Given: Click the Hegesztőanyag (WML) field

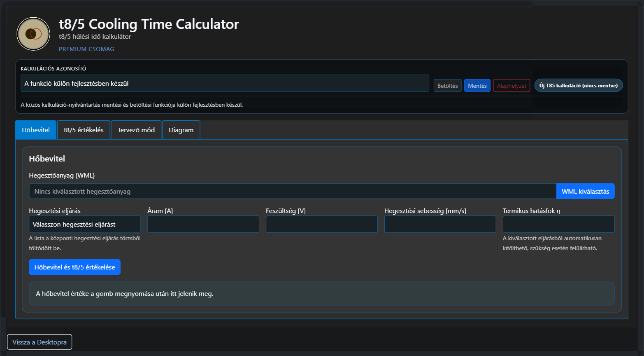Looking at the screenshot, I should (293, 191).
